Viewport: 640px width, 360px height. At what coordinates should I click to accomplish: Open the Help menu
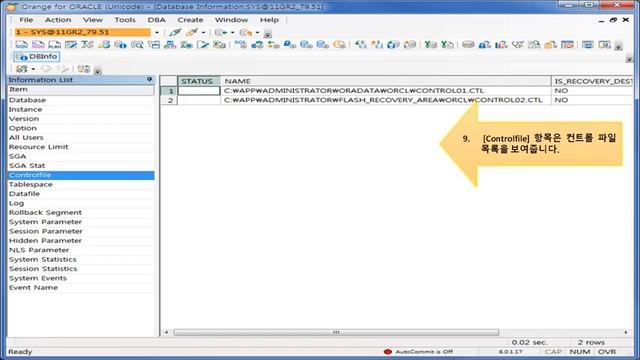point(269,20)
